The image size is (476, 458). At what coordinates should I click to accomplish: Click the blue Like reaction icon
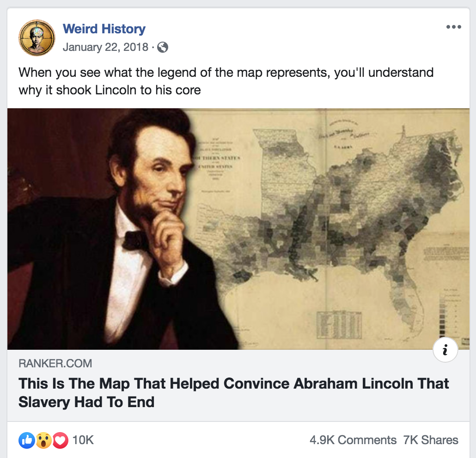(x=27, y=440)
